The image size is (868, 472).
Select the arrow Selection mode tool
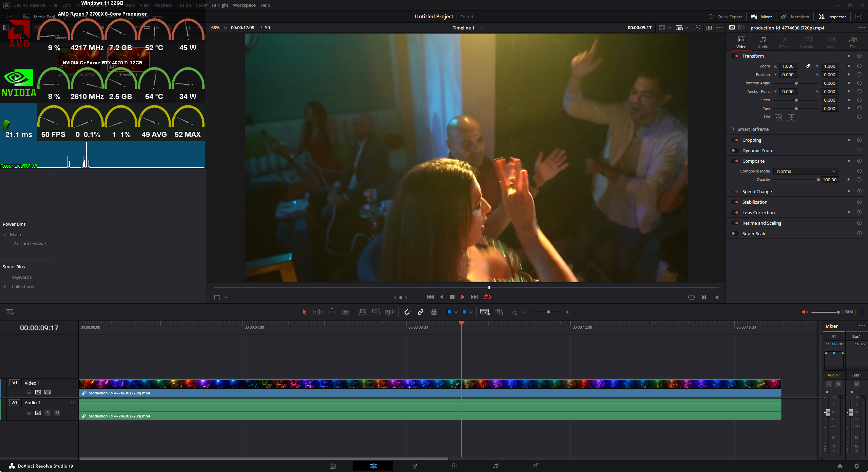(x=304, y=312)
